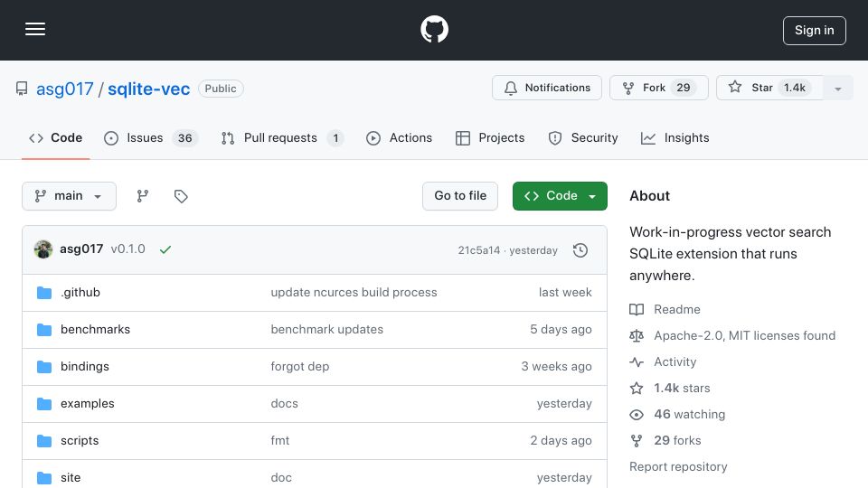Open the .github folder
This screenshot has width=868, height=488.
click(x=80, y=292)
